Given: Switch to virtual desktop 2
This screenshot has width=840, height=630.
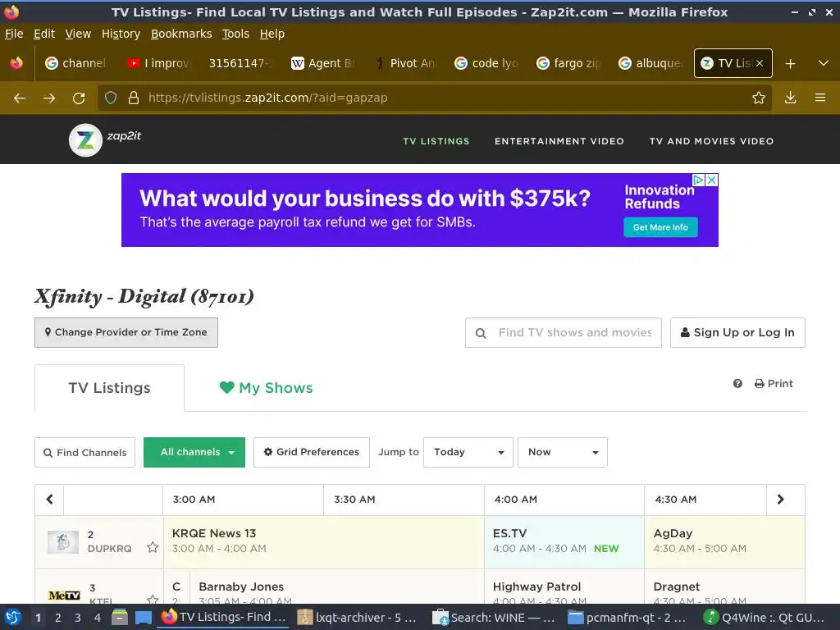Looking at the screenshot, I should tap(58, 618).
